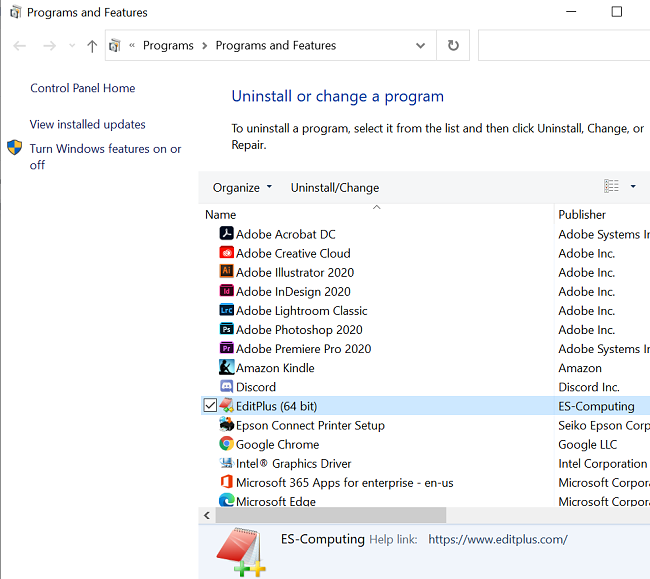Click the Intel Graphics Driver icon
The image size is (650, 579).
click(x=226, y=463)
